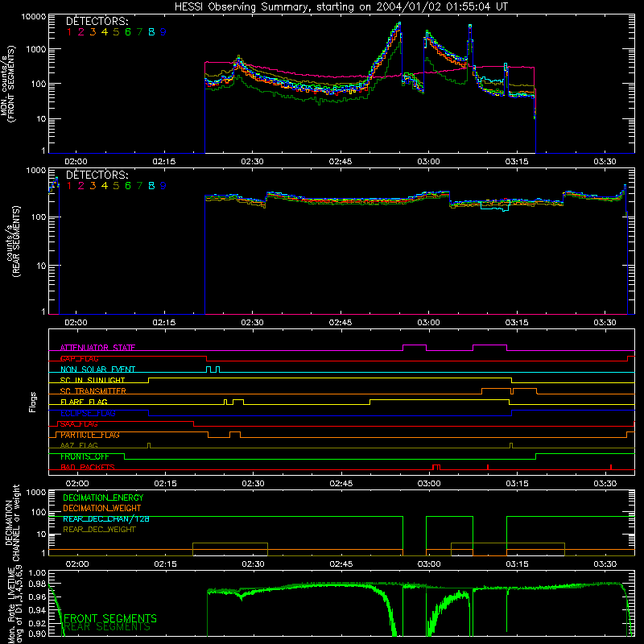644x644 pixels.
Task: Select detector 7 in front segments legend
Action: (x=139, y=31)
